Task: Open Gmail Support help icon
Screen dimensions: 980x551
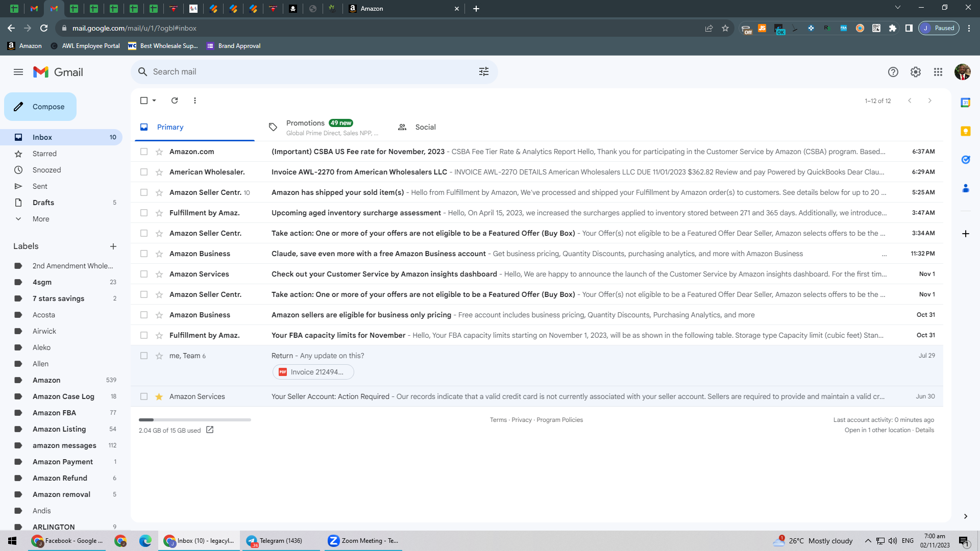Action: tap(893, 72)
